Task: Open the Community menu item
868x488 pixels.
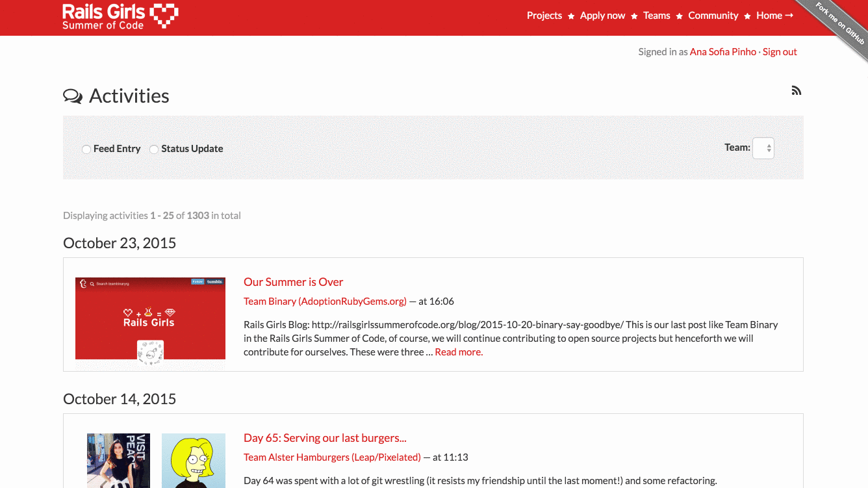Action: tap(713, 16)
